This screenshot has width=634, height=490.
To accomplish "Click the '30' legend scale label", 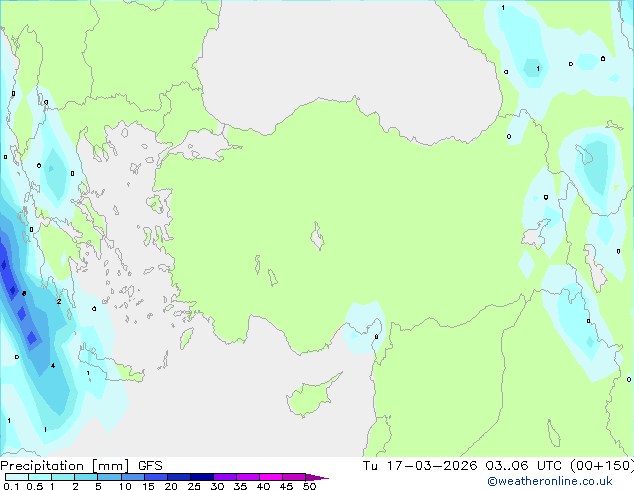I will pos(217,486).
